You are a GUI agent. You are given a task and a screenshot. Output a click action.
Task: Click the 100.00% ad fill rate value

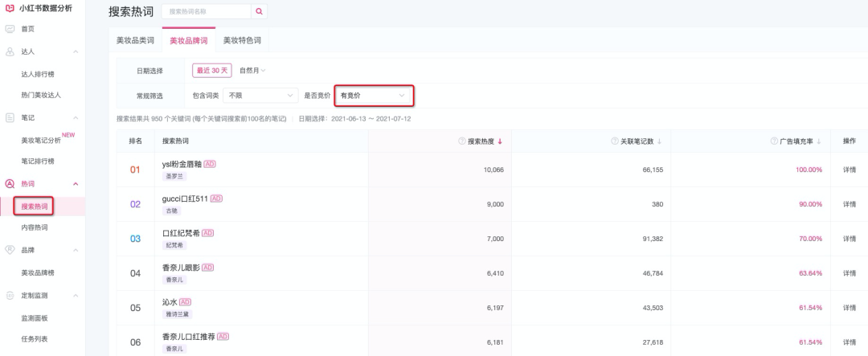[x=809, y=170]
